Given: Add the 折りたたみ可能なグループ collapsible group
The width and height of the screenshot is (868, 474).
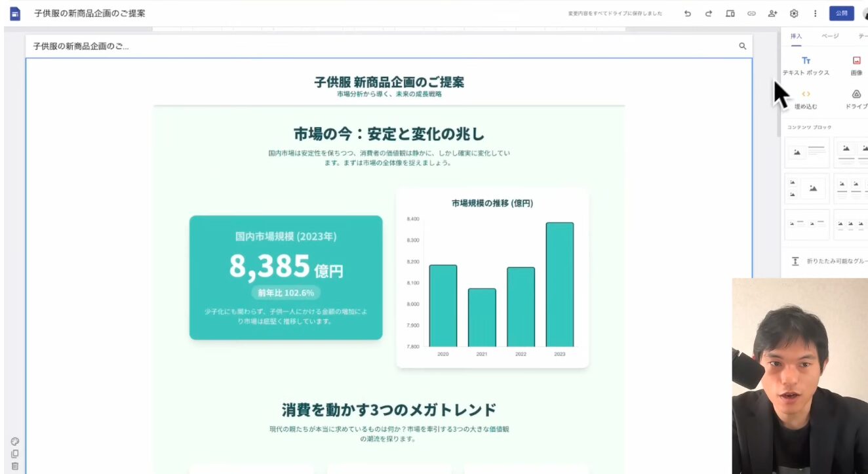Looking at the screenshot, I should pos(826,261).
